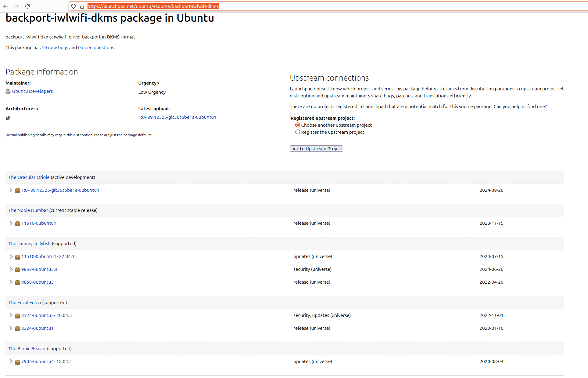The image size is (588, 378).
Task: Click the browser back arrow
Action: coord(5,6)
